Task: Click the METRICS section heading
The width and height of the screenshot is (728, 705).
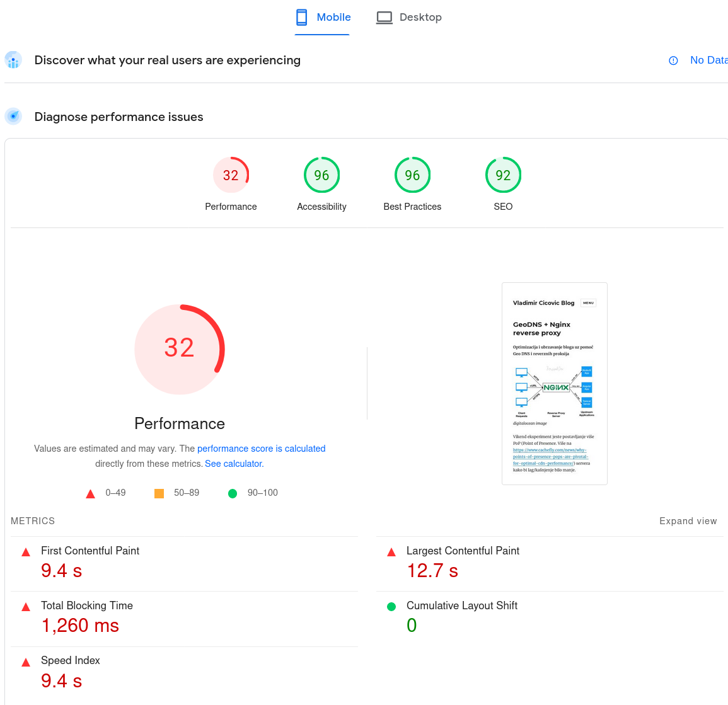Action: pos(33,521)
